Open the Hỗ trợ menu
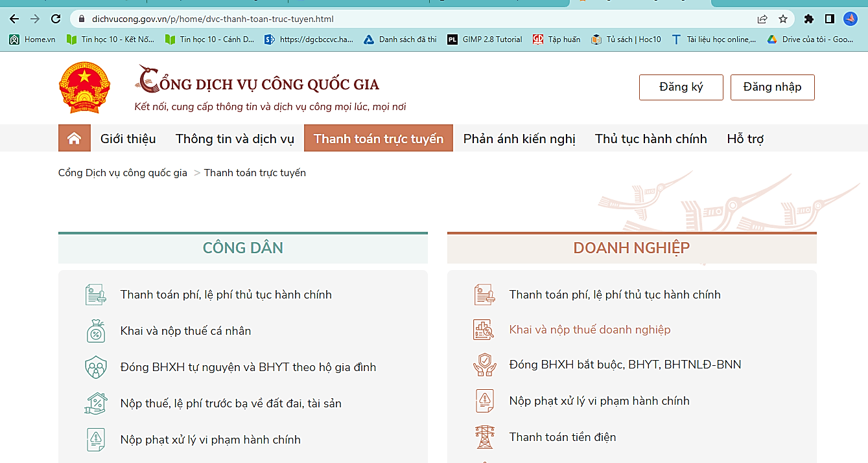Image resolution: width=868 pixels, height=463 pixels. pyautogui.click(x=745, y=139)
